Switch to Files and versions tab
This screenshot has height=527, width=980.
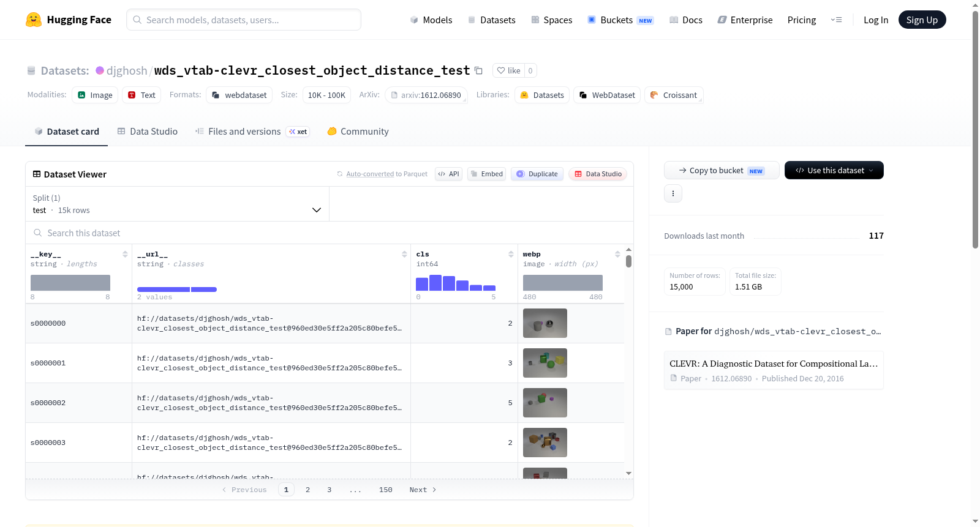click(252, 131)
